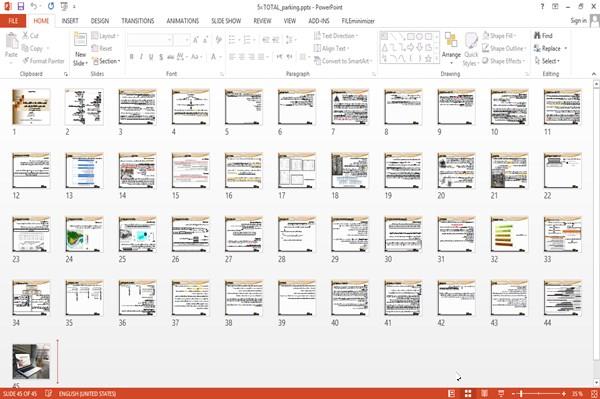Viewport: 600px width, 399px height.
Task: Click Sign in link
Action: [x=578, y=20]
